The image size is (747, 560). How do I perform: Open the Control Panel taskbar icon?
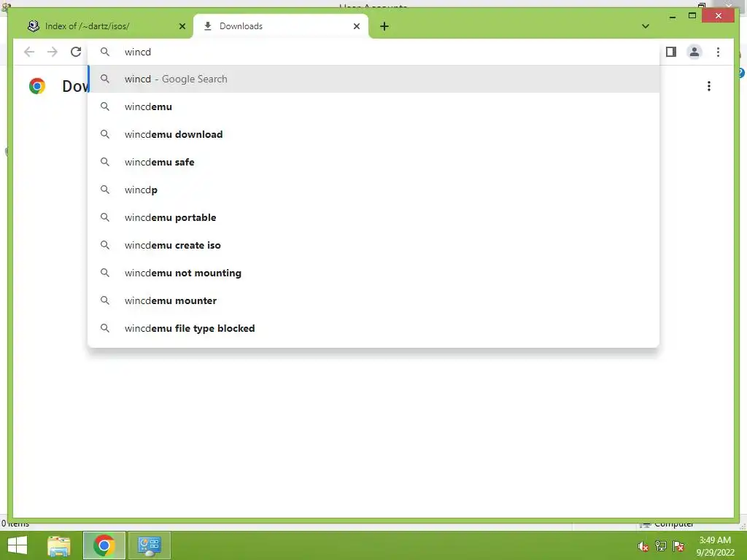(x=149, y=545)
